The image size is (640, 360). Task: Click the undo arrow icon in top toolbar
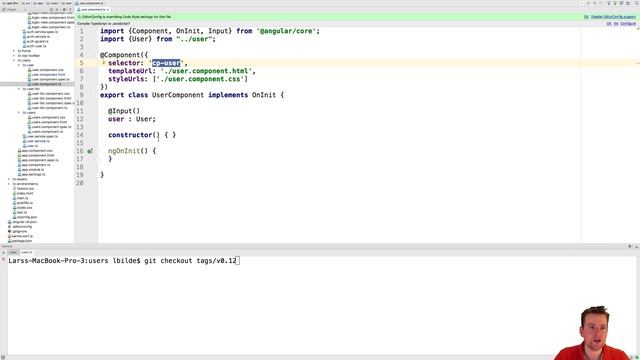(627, 3)
